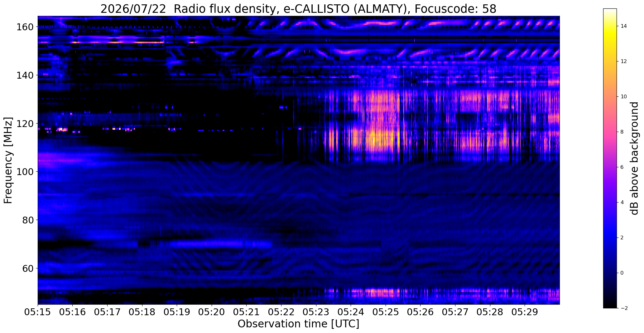The height and width of the screenshot is (333, 644).
Task: Click the 05:29 time axis label
Action: pyautogui.click(x=525, y=312)
